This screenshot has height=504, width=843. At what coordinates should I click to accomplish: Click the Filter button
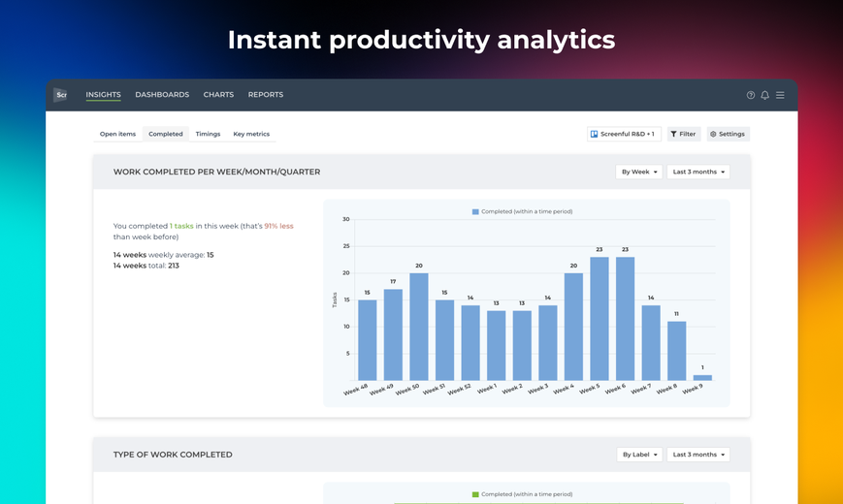pyautogui.click(x=684, y=134)
